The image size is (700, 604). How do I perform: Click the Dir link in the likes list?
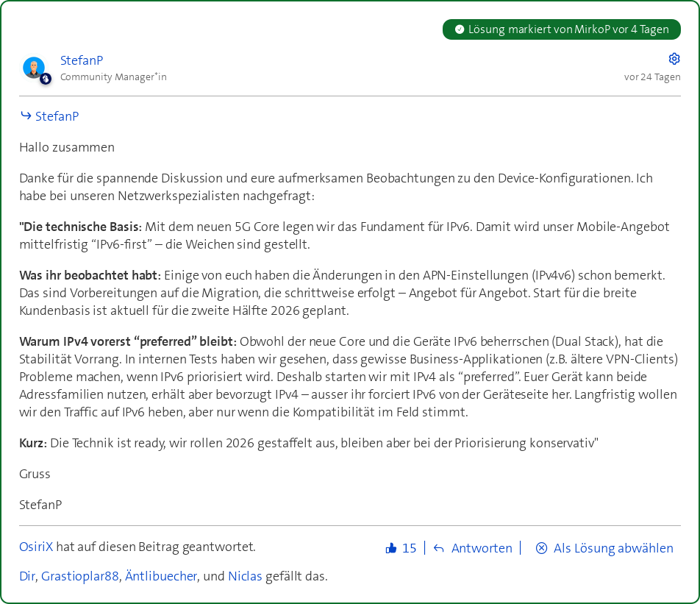(x=27, y=576)
